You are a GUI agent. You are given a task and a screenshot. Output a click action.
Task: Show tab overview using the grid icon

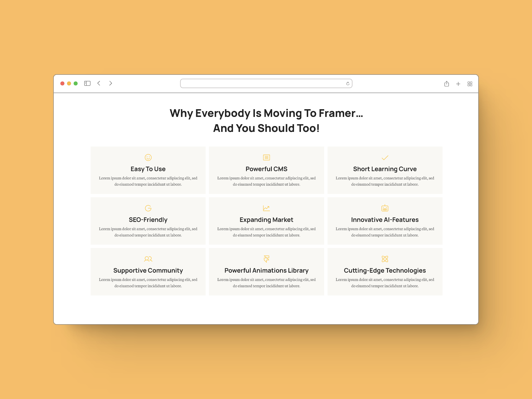tap(470, 84)
